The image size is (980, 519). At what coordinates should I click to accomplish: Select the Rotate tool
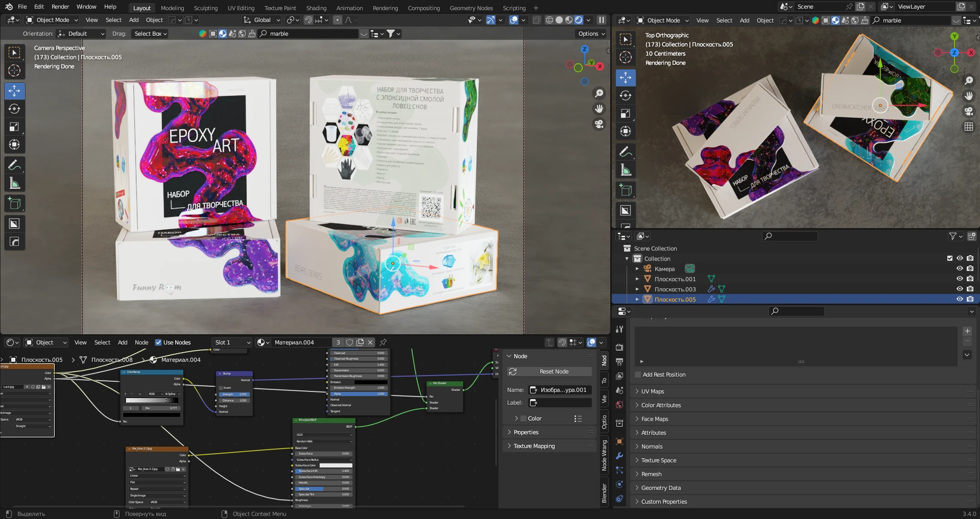[x=14, y=109]
